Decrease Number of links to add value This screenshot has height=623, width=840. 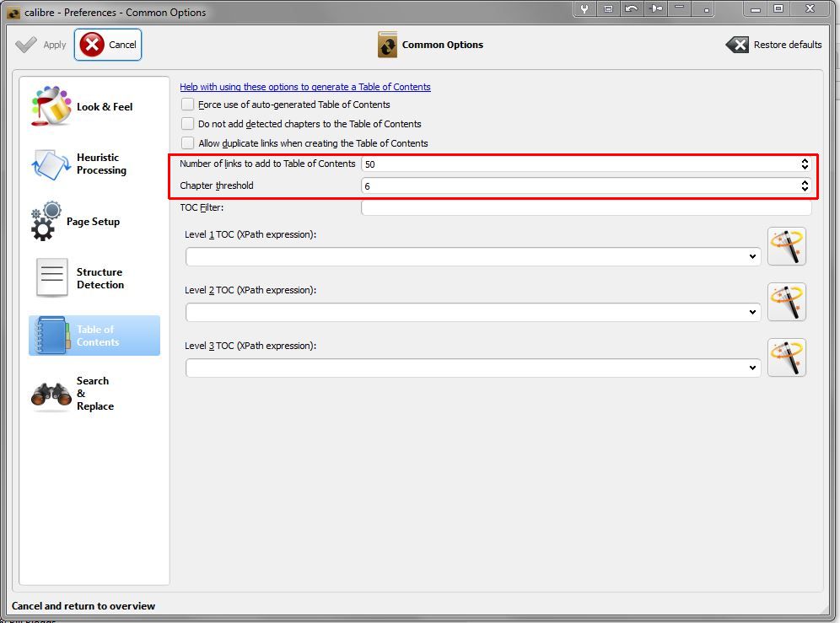805,167
